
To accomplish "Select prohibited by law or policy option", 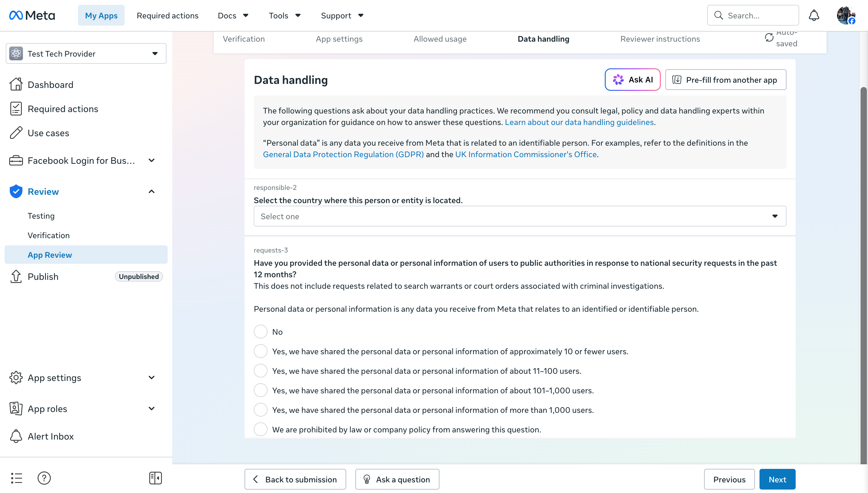I will pos(260,429).
